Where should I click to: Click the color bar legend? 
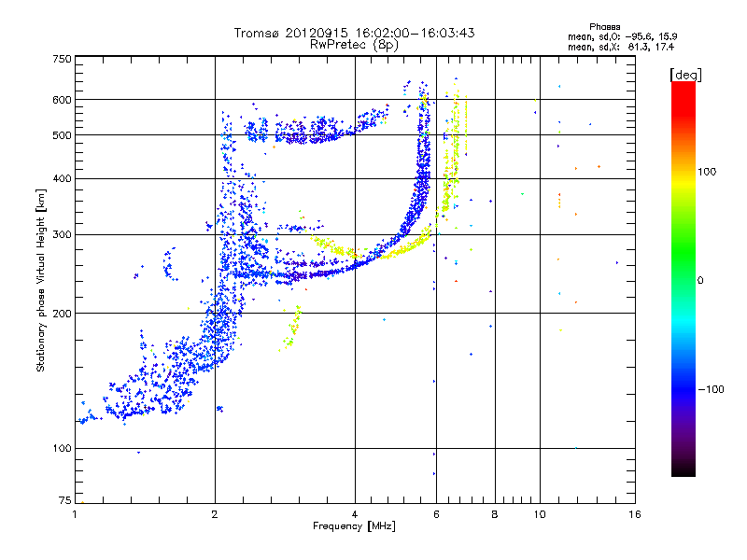[684, 278]
